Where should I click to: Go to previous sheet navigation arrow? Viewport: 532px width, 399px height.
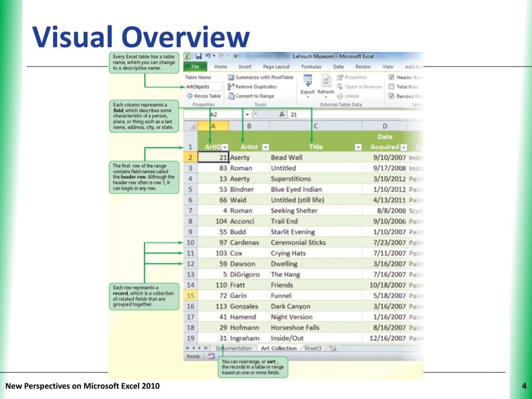(193, 348)
